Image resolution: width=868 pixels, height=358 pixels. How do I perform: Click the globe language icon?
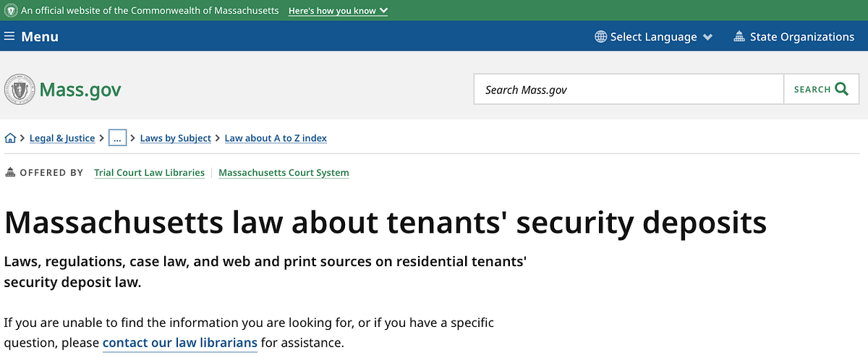600,37
